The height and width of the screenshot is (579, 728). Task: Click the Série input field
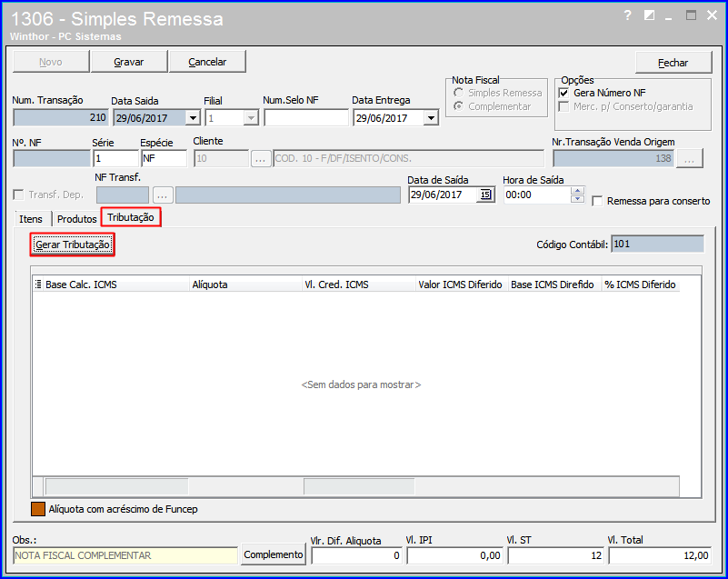[115, 159]
